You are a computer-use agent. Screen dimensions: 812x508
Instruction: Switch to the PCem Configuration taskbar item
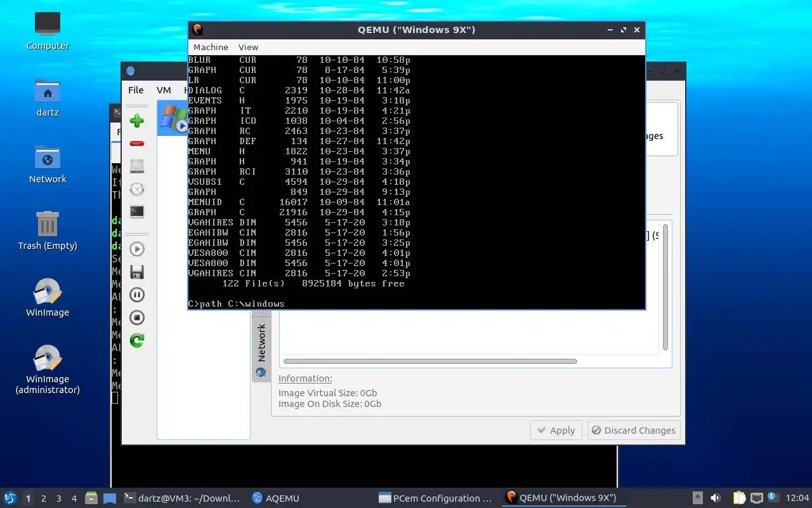[x=435, y=498]
